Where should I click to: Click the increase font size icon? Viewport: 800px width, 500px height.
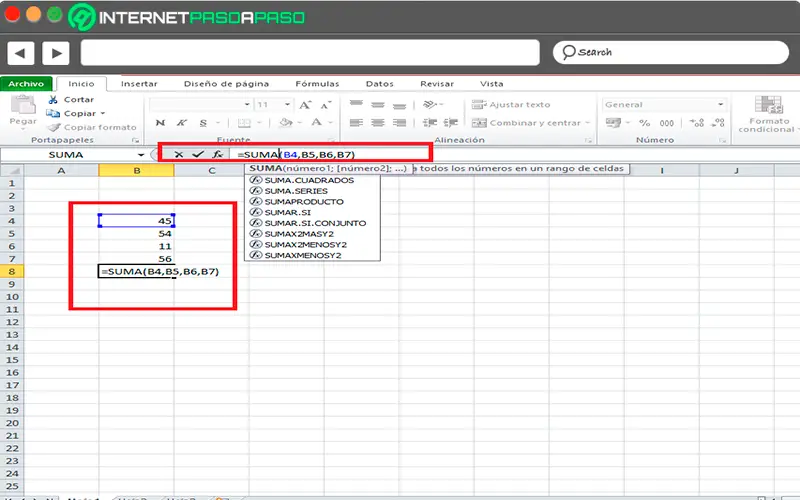click(x=305, y=105)
